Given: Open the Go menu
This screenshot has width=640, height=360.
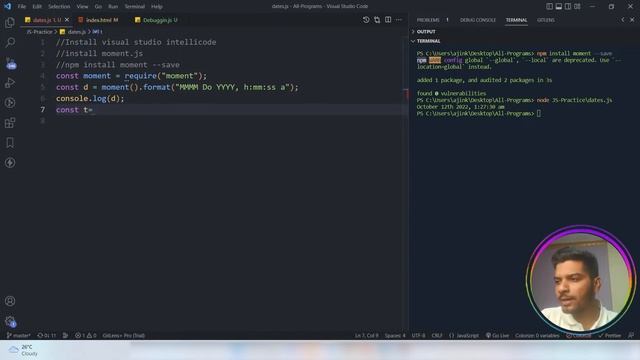Looking at the screenshot, I should (98, 6).
